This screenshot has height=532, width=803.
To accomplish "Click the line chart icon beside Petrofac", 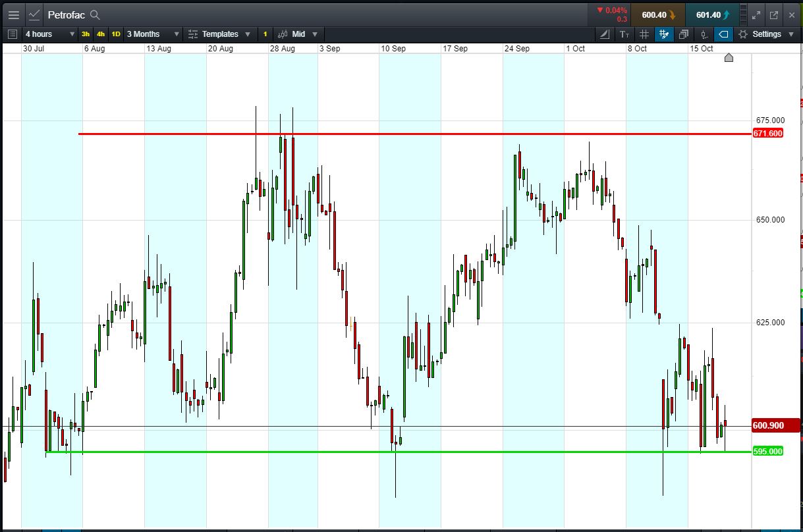I will tap(35, 14).
